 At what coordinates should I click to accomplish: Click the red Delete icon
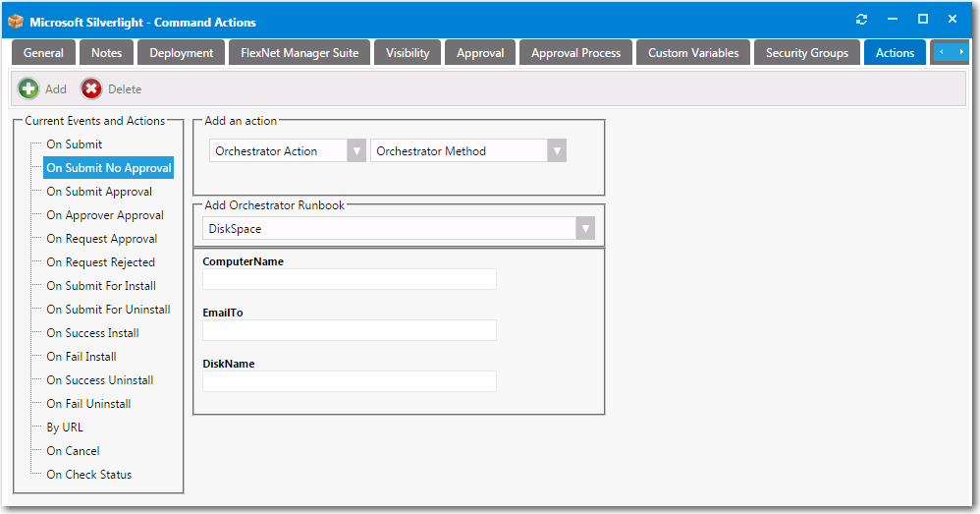point(91,89)
